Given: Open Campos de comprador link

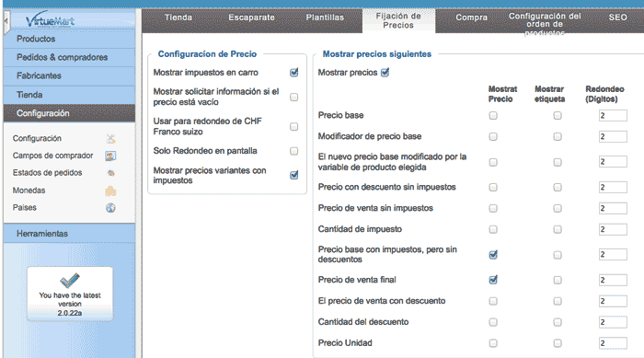Looking at the screenshot, I should tap(53, 156).
